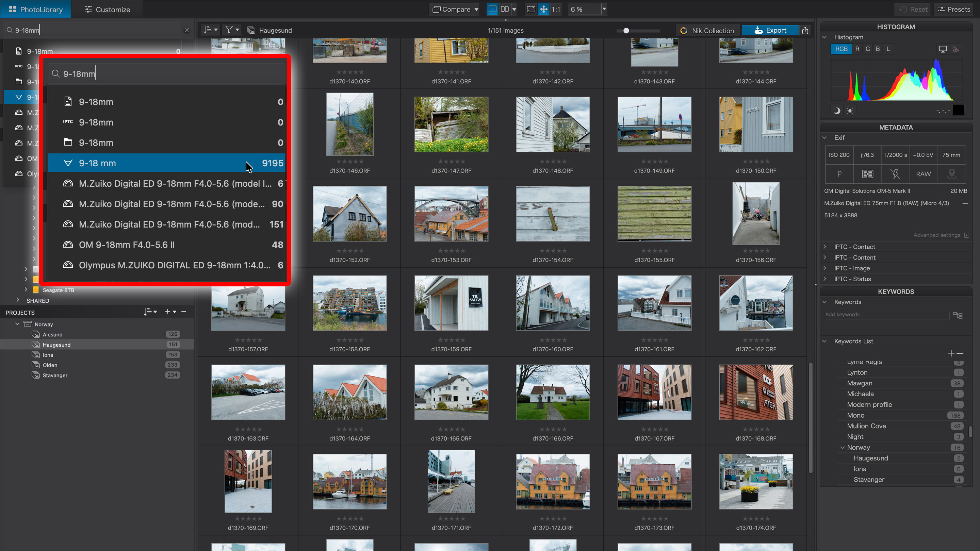Click the Export button
The image size is (980, 551).
click(x=770, y=30)
